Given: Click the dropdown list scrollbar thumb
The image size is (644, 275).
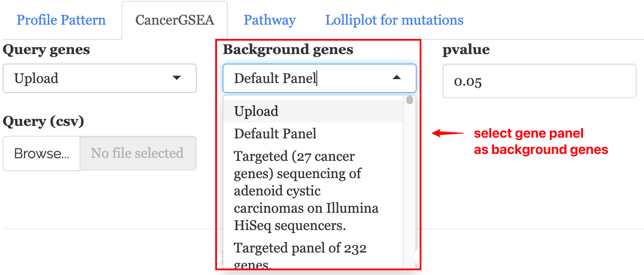Looking at the screenshot, I should [410, 100].
